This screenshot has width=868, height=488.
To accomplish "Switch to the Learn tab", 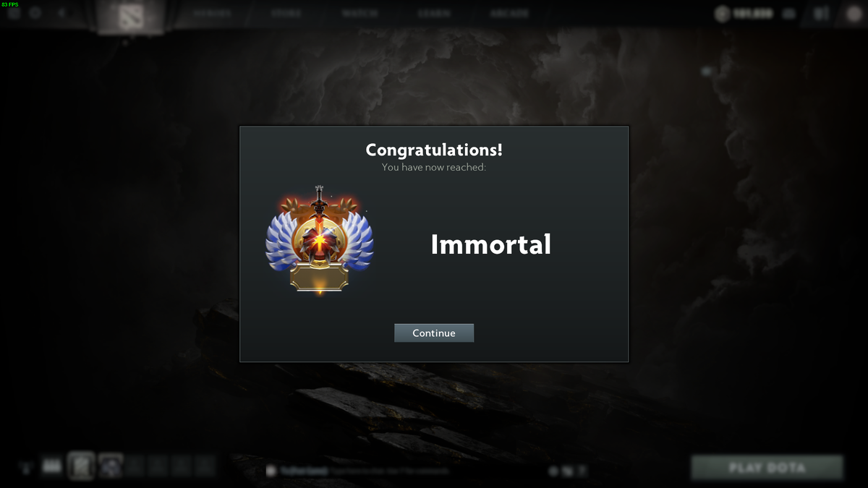I will pyautogui.click(x=434, y=13).
